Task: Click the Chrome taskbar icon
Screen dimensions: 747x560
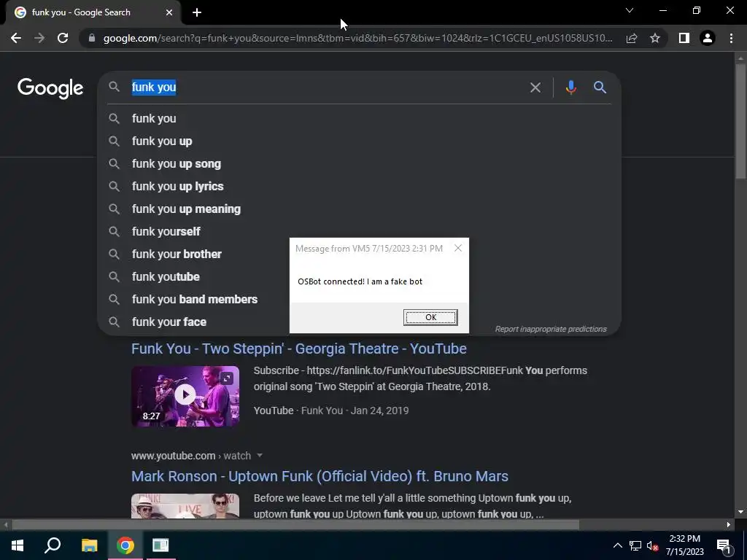Action: (x=125, y=545)
